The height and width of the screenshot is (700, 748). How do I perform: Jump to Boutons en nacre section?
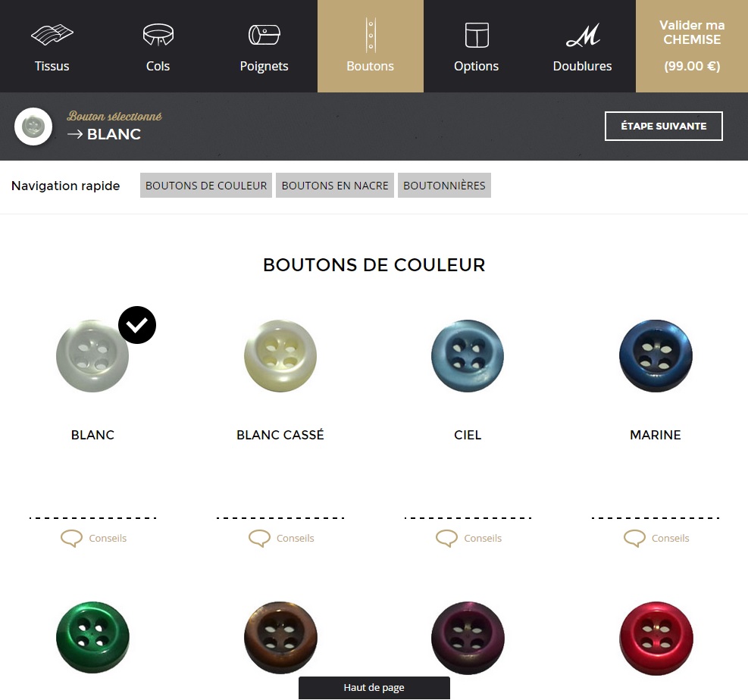tap(335, 186)
